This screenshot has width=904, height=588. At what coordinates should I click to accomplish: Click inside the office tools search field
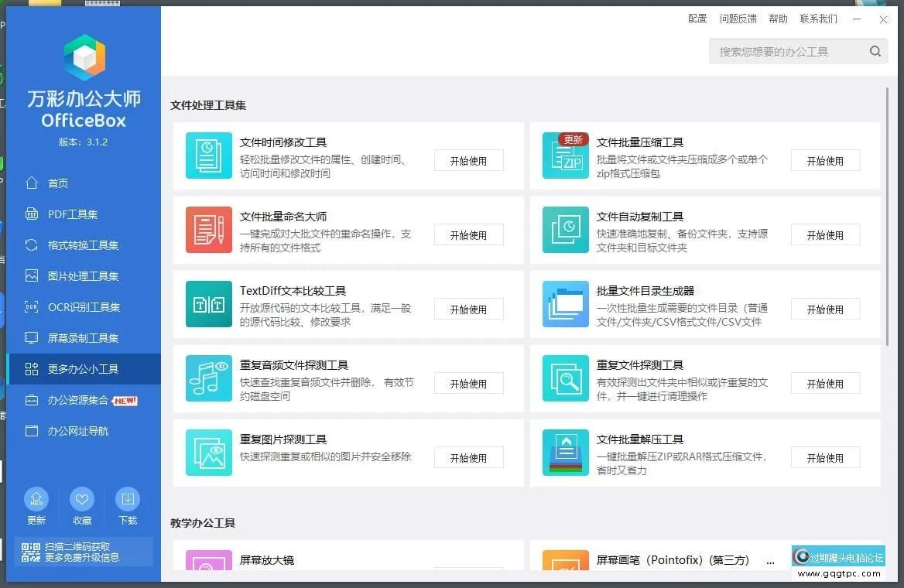coord(789,50)
